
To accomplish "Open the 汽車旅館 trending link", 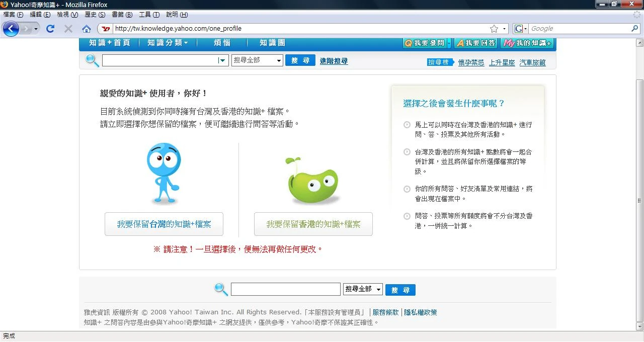I will (x=532, y=63).
